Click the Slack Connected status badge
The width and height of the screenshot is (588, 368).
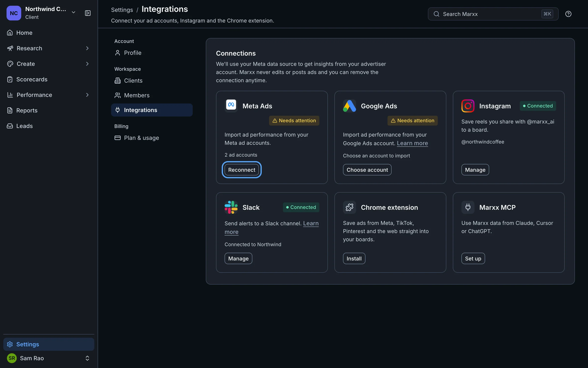tap(301, 207)
